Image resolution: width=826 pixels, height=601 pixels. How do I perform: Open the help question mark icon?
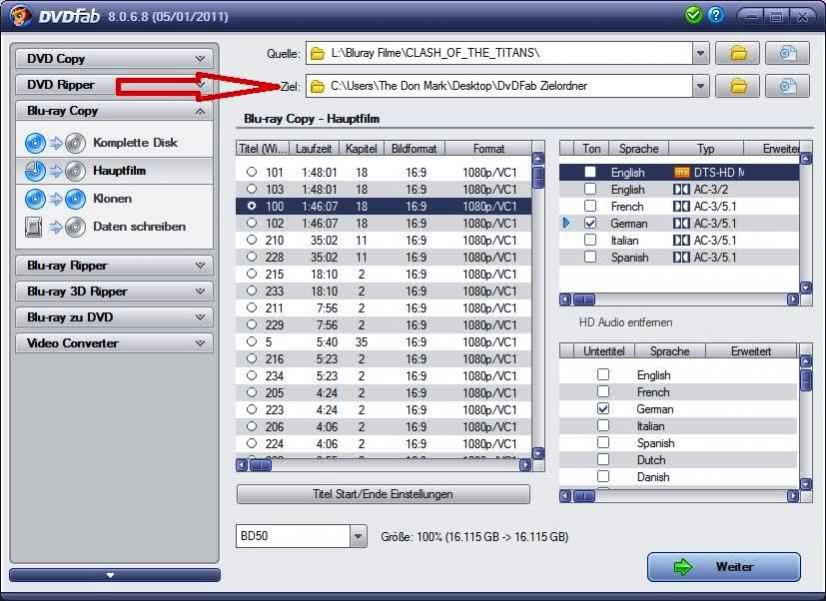[715, 16]
